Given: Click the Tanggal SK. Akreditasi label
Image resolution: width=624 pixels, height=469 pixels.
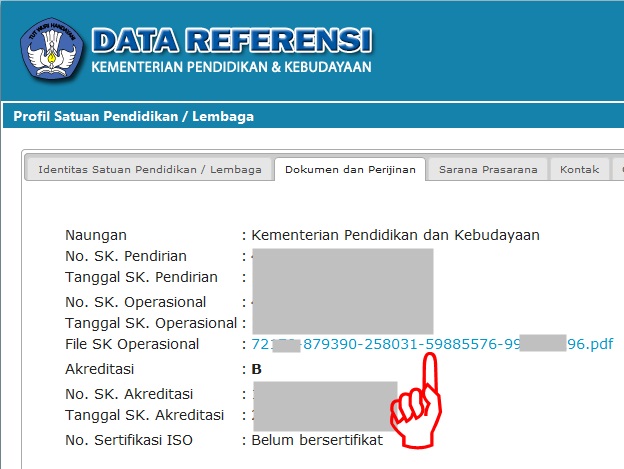Looking at the screenshot, I should pyautogui.click(x=144, y=415).
